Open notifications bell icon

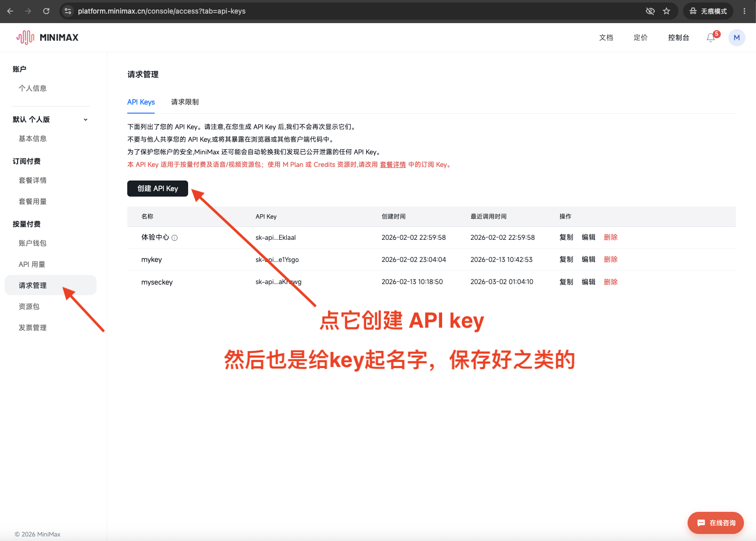(x=711, y=38)
